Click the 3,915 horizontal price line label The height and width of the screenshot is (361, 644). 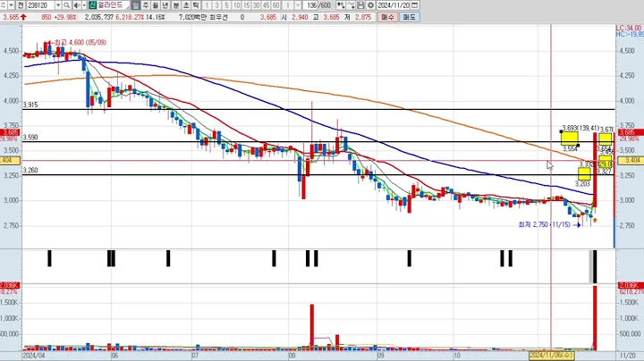[30, 105]
